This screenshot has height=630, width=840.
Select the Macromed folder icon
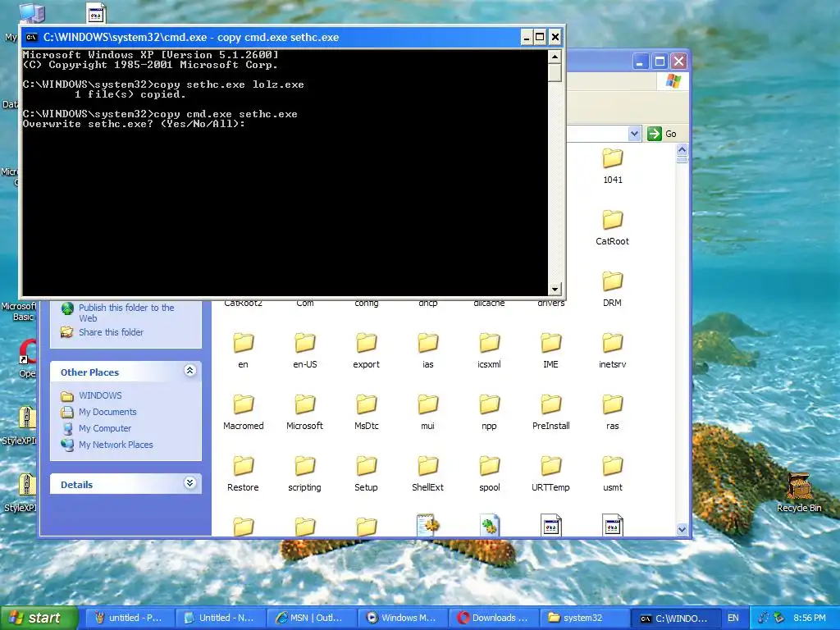point(243,404)
